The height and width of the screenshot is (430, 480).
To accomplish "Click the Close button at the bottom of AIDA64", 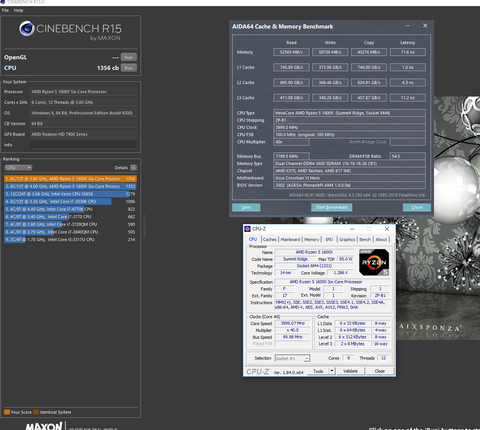I will [x=417, y=207].
